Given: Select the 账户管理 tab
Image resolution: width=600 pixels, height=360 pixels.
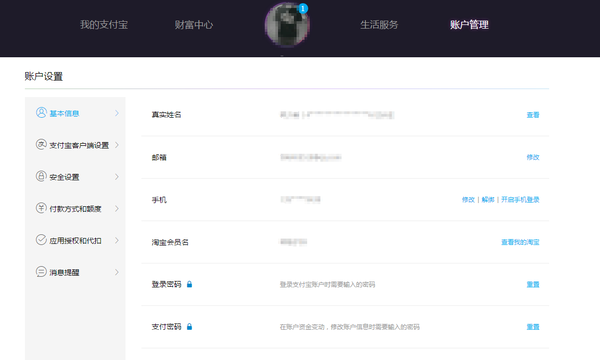Looking at the screenshot, I should pos(469,25).
